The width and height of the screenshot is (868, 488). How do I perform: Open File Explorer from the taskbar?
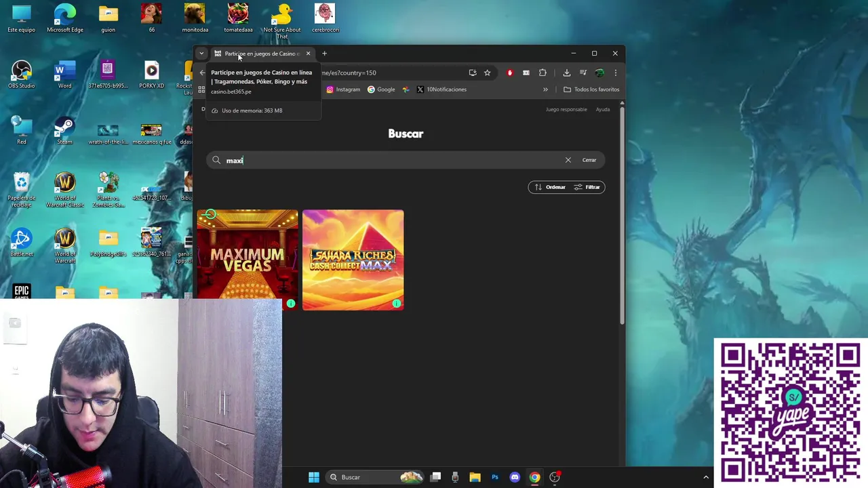click(x=475, y=477)
